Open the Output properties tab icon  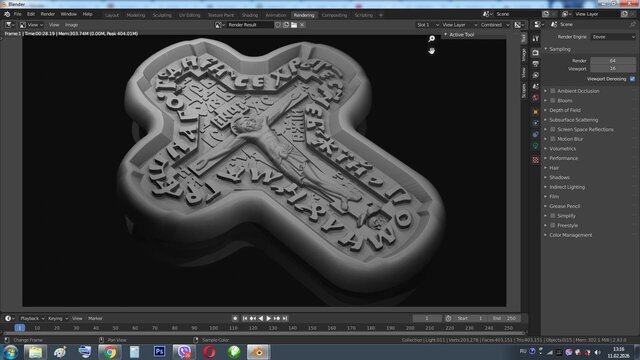click(x=536, y=64)
